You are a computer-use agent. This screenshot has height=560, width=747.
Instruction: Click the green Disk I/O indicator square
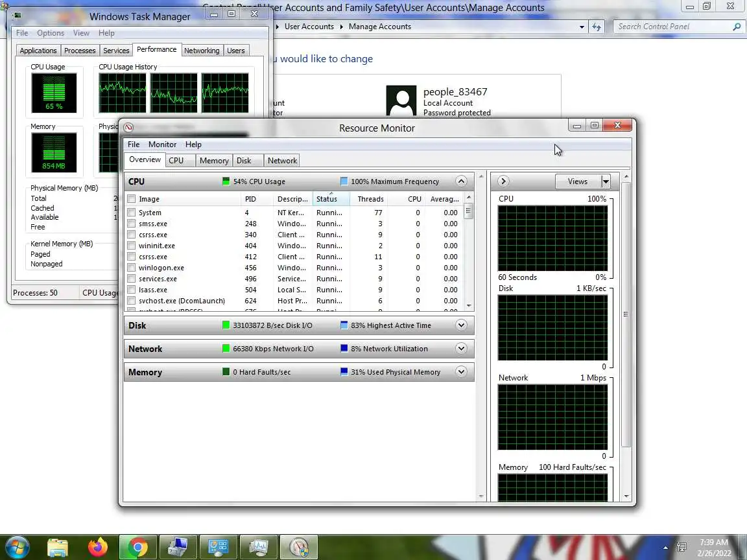[226, 325]
